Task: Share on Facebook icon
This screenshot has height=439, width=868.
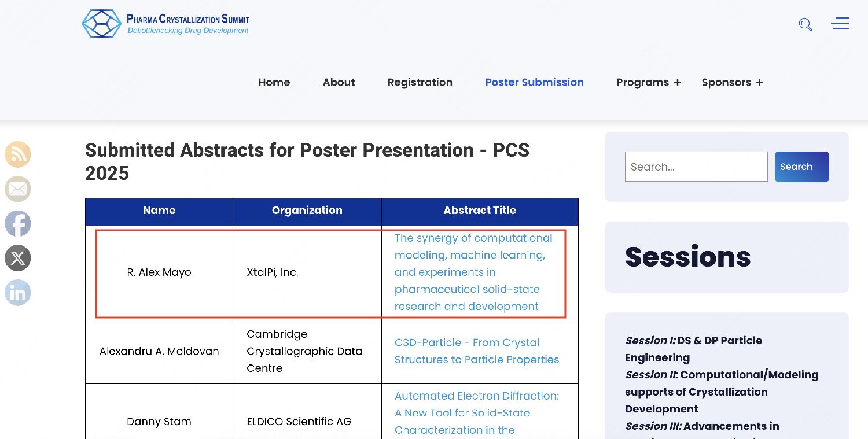Action: tap(18, 224)
